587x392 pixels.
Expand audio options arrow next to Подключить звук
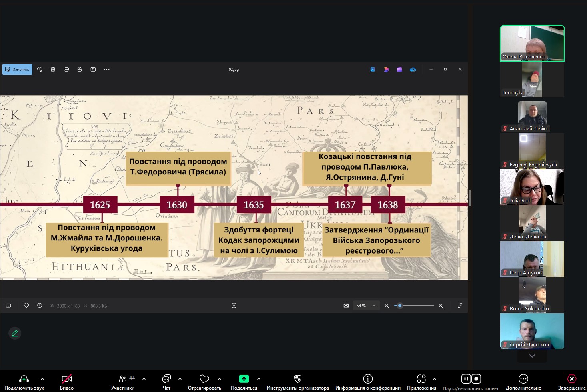[x=42, y=379]
